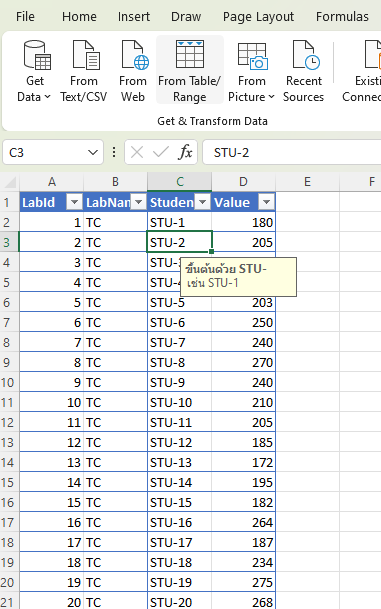Select cell containing STU-19
Viewport: 381px width, 609px height.
(x=179, y=583)
